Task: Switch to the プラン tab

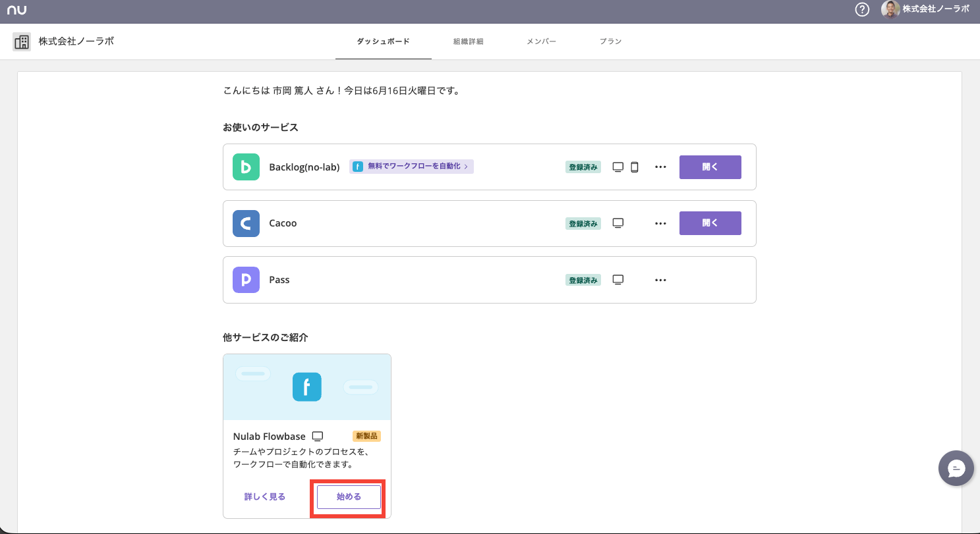Action: (610, 41)
